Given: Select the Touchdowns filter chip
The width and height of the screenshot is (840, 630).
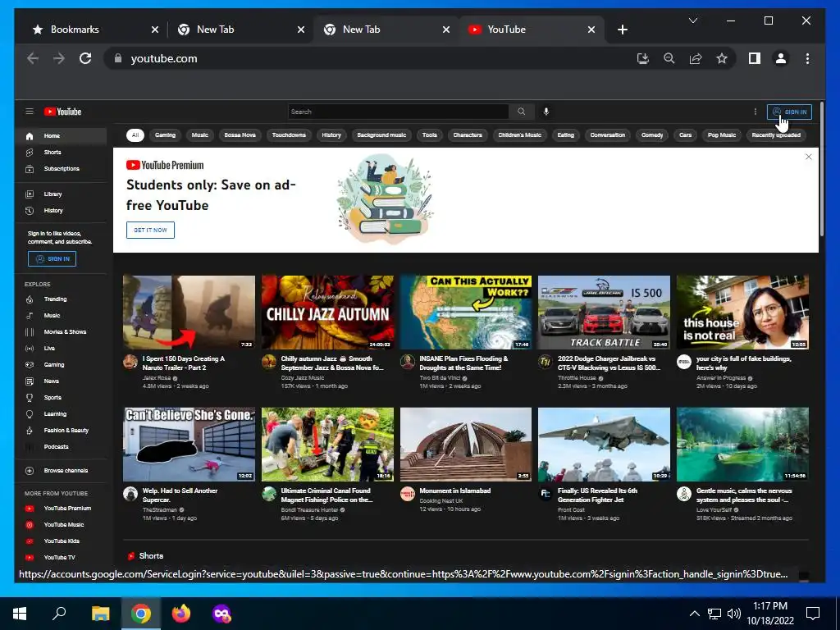Looking at the screenshot, I should click(289, 135).
